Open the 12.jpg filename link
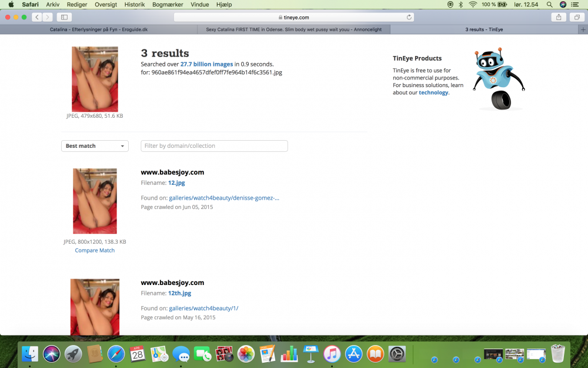 (x=176, y=183)
